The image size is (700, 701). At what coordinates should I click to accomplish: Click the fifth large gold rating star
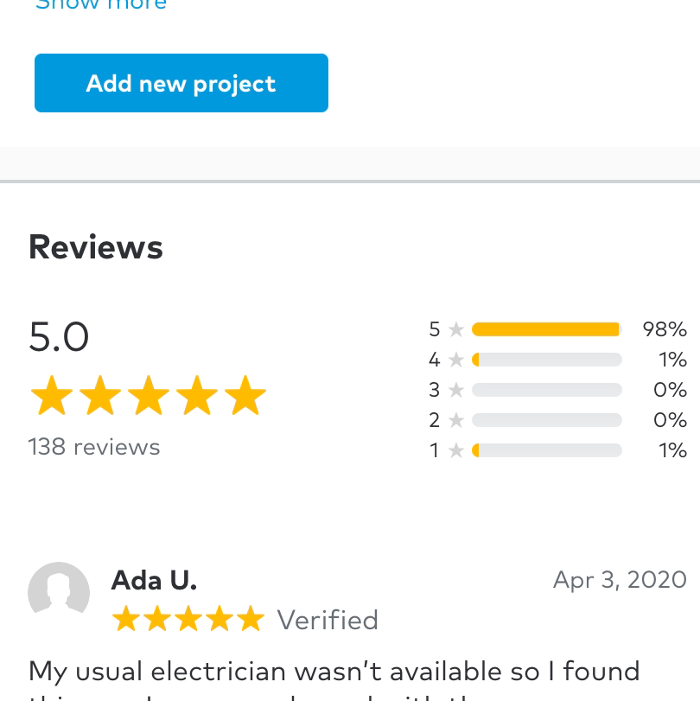click(245, 397)
